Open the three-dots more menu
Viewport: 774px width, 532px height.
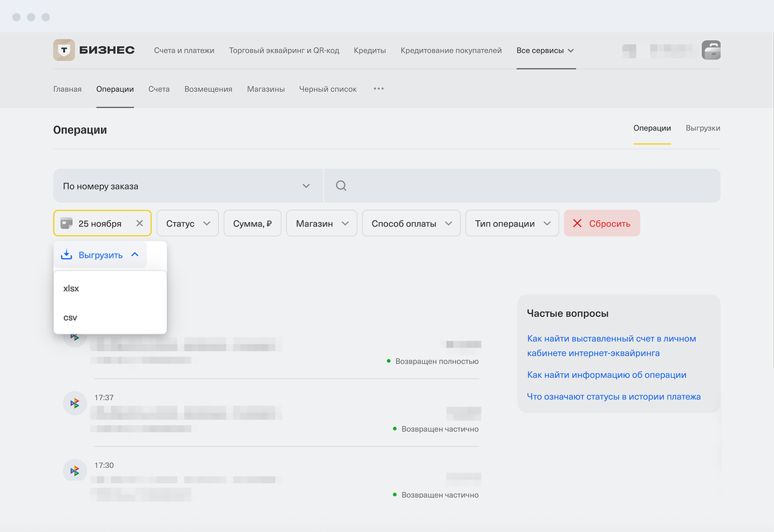pos(379,89)
